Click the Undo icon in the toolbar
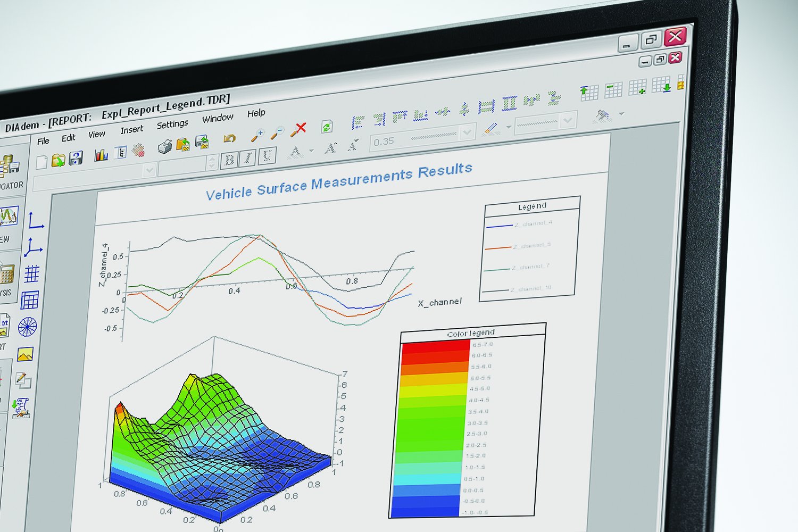 [230, 138]
